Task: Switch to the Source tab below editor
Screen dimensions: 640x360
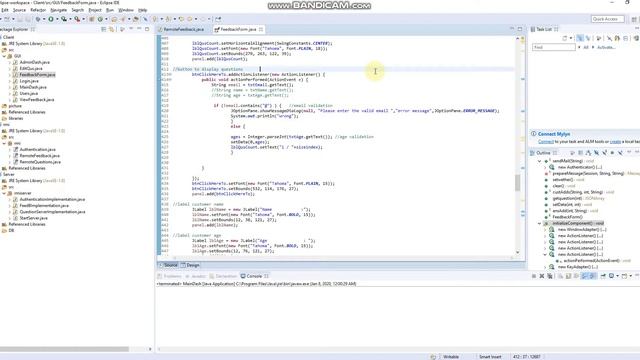Action: pyautogui.click(x=168, y=265)
